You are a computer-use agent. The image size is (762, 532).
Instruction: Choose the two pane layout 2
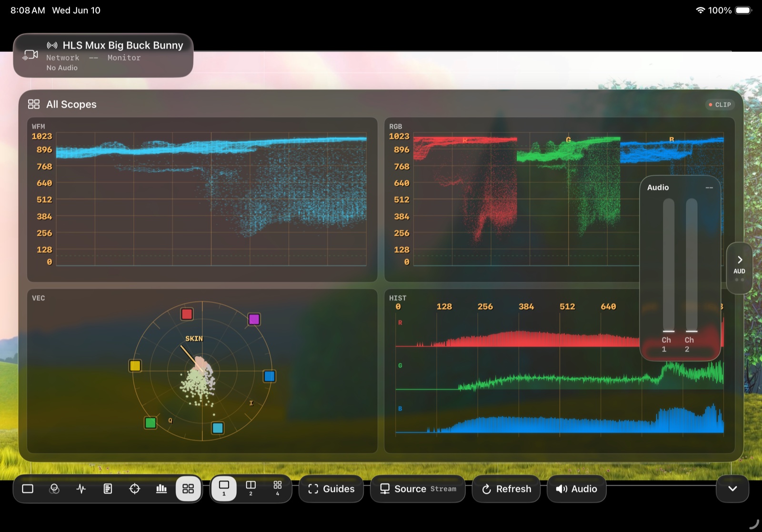251,489
